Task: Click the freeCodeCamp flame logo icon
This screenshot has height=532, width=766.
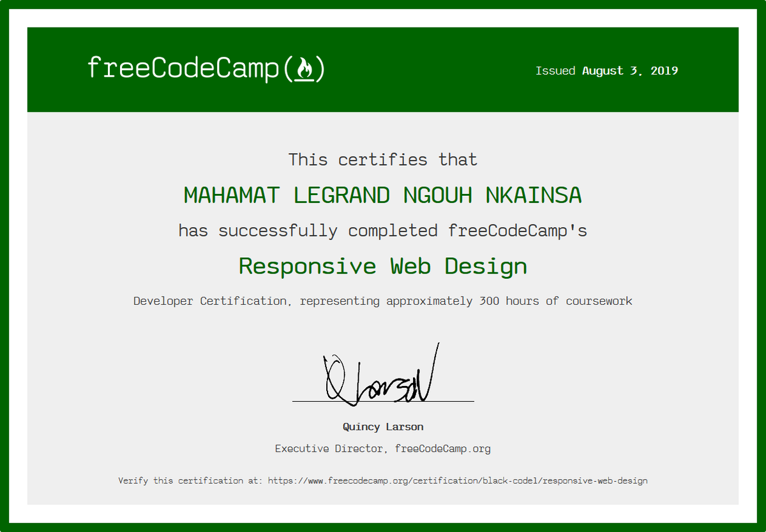Action: tap(304, 69)
